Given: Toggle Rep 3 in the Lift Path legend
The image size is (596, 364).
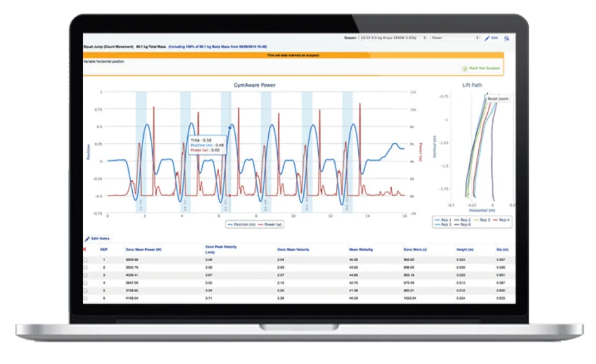Looking at the screenshot, I should pyautogui.click(x=482, y=220).
